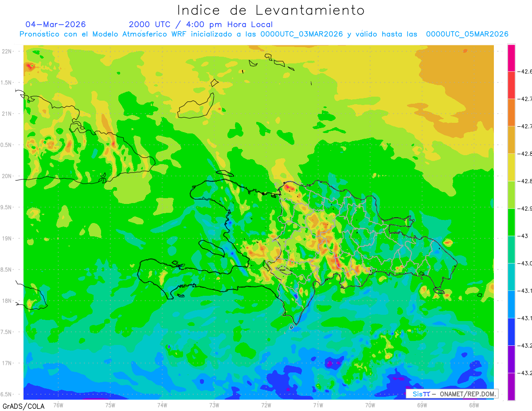Click the 'Modelo Atmosferico WRF' text in the subtitle
The width and height of the screenshot is (532, 411).
[138, 34]
